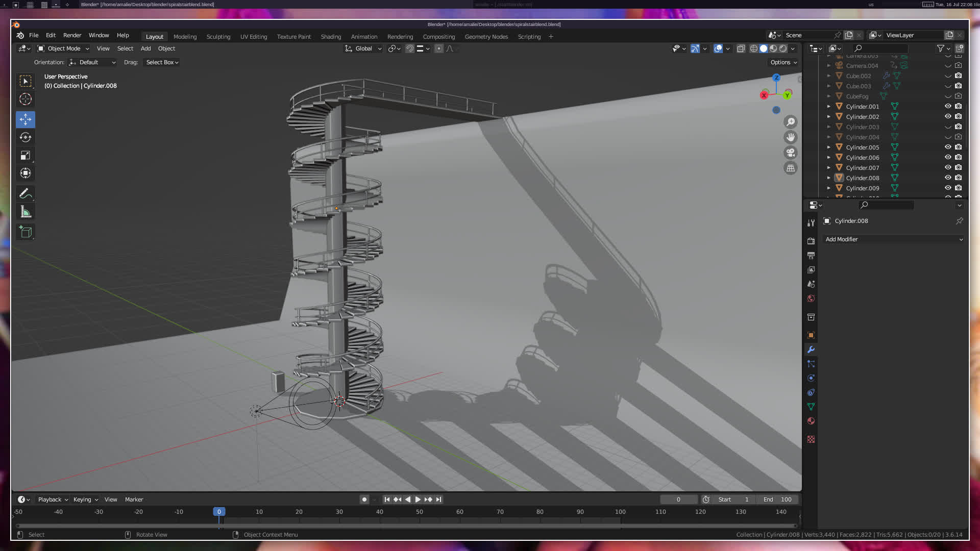This screenshot has width=980, height=551.
Task: Toggle the auto keying record button
Action: pos(364,499)
